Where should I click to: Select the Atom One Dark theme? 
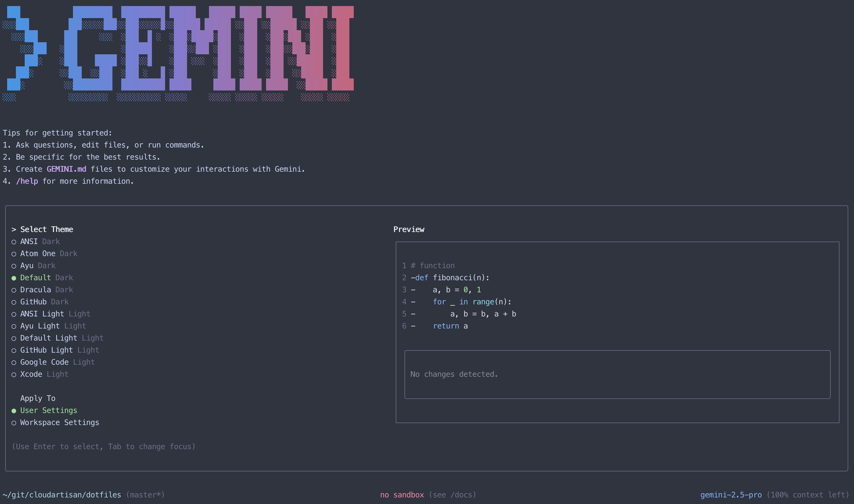44,254
